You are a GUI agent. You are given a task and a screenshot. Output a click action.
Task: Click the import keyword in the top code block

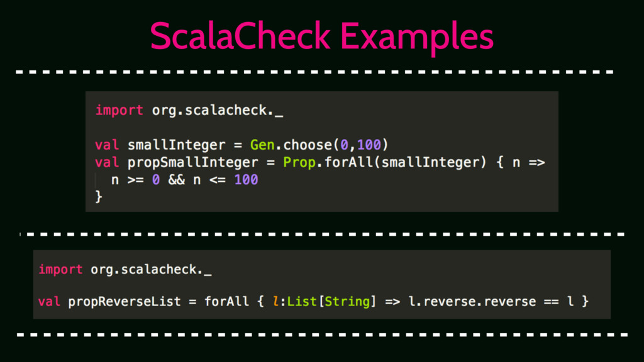(x=119, y=111)
